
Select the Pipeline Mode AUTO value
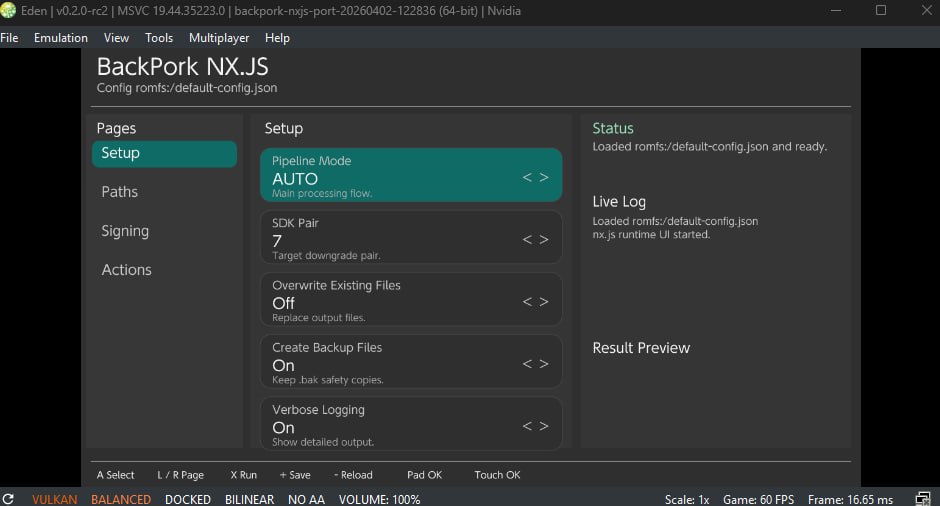pos(295,179)
